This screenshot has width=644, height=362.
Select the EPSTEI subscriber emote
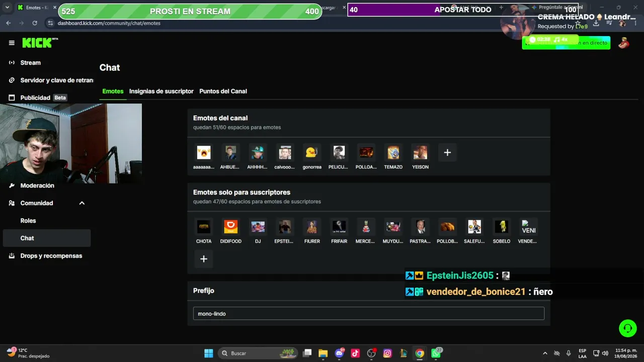click(x=285, y=227)
